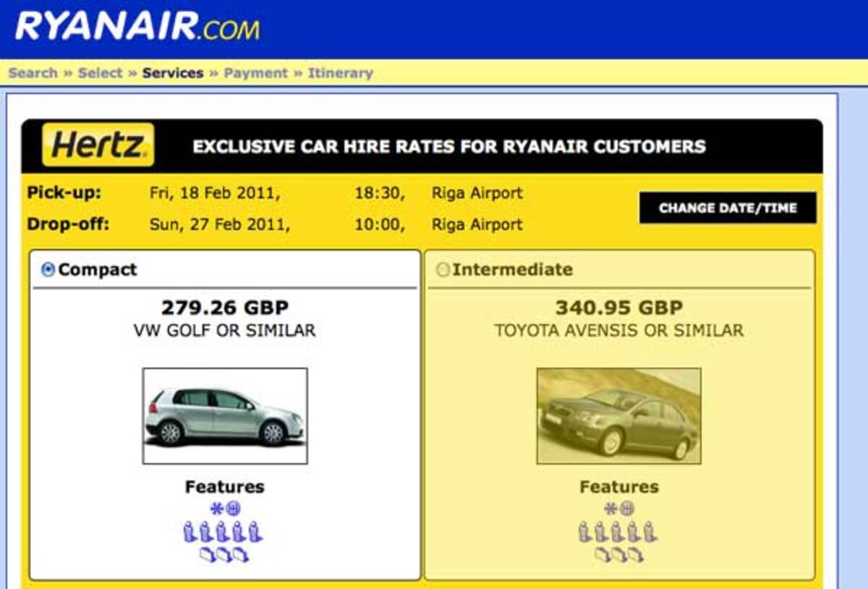Click the last passenger seat icon under Intermediate
The image size is (868, 589).
pyautogui.click(x=650, y=533)
